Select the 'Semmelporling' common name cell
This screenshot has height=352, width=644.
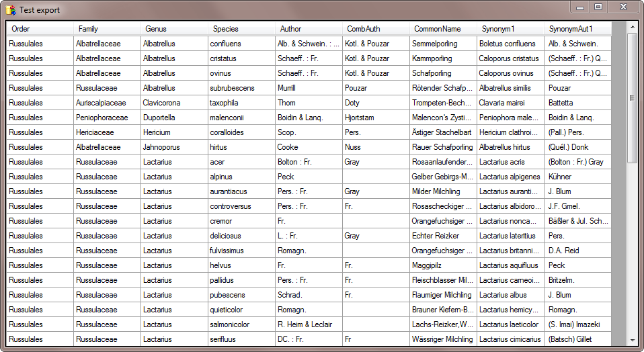443,44
